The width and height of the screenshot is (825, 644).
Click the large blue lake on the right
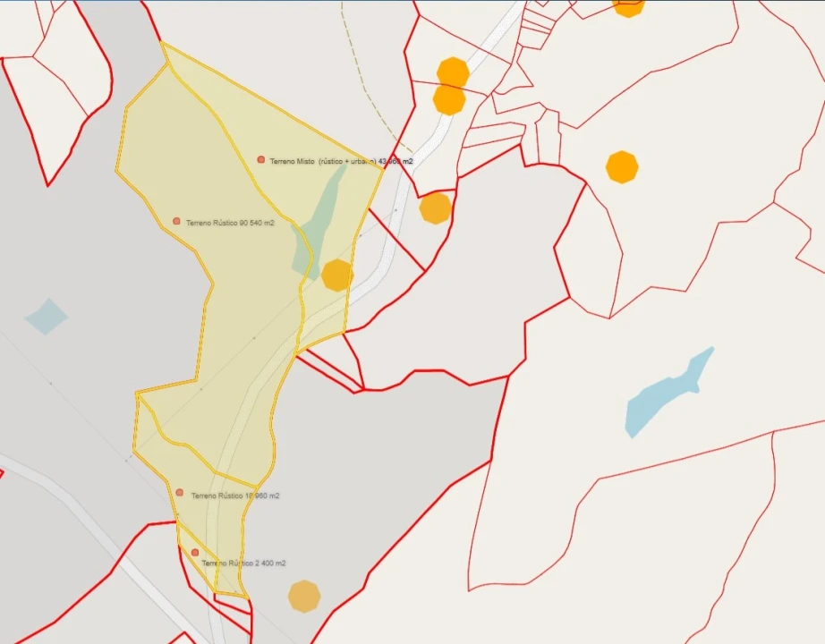point(667,394)
